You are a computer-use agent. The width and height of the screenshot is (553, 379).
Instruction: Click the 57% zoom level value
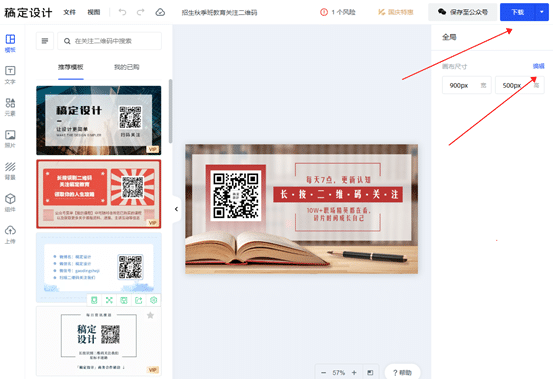(x=339, y=372)
